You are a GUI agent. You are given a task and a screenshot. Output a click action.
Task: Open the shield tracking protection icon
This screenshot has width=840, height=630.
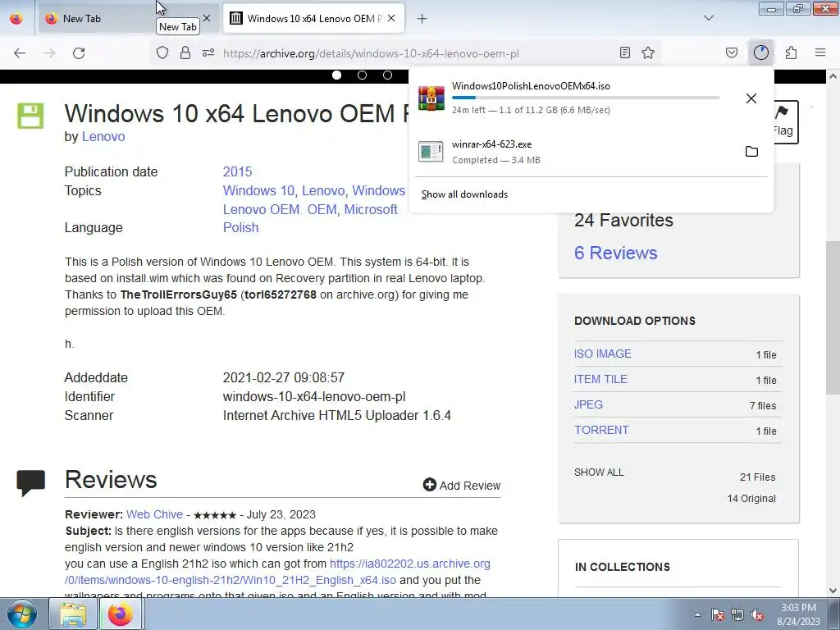click(162, 53)
